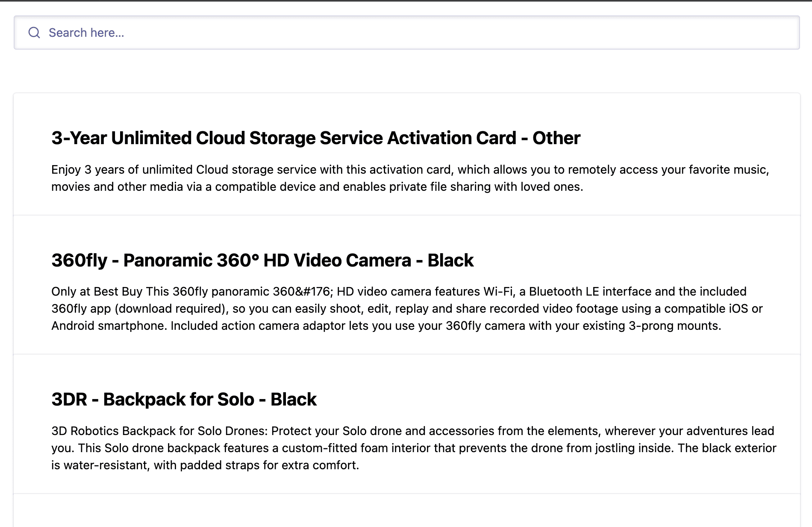
Task: Open the 3DR Backpack for Solo title
Action: click(184, 400)
